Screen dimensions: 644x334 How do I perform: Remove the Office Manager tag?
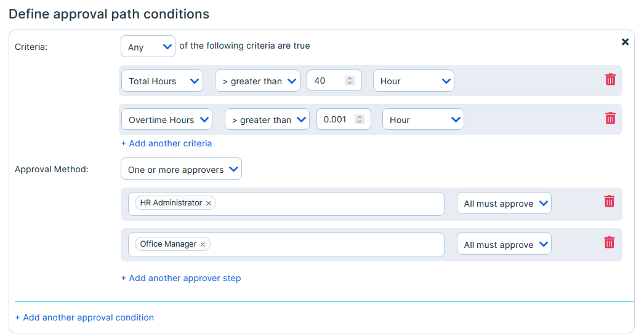pyautogui.click(x=203, y=244)
